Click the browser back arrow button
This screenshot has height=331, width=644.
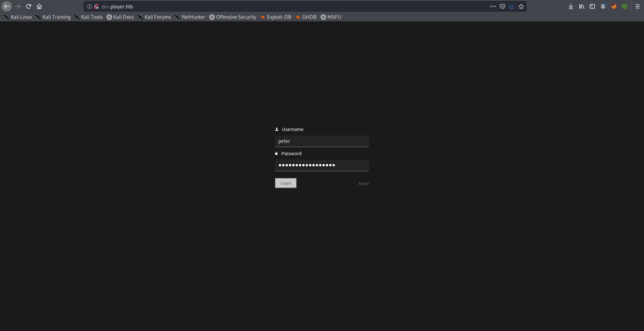pyautogui.click(x=7, y=6)
